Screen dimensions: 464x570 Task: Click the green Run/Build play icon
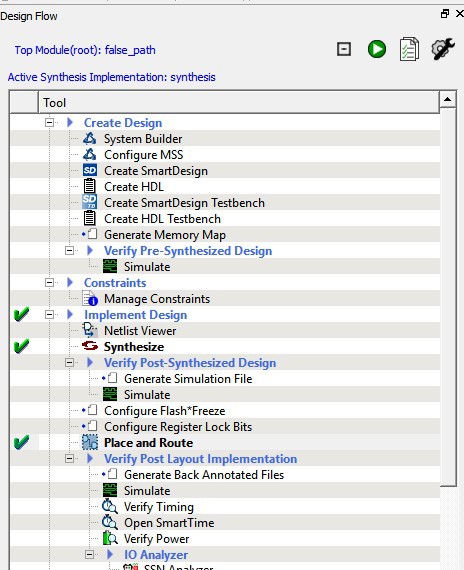(377, 49)
